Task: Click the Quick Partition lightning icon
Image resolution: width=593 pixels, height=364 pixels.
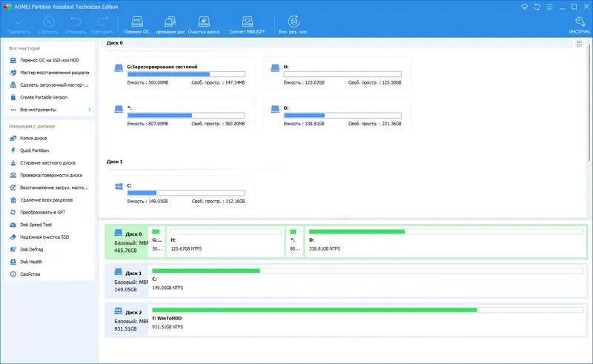Action: [x=13, y=150]
